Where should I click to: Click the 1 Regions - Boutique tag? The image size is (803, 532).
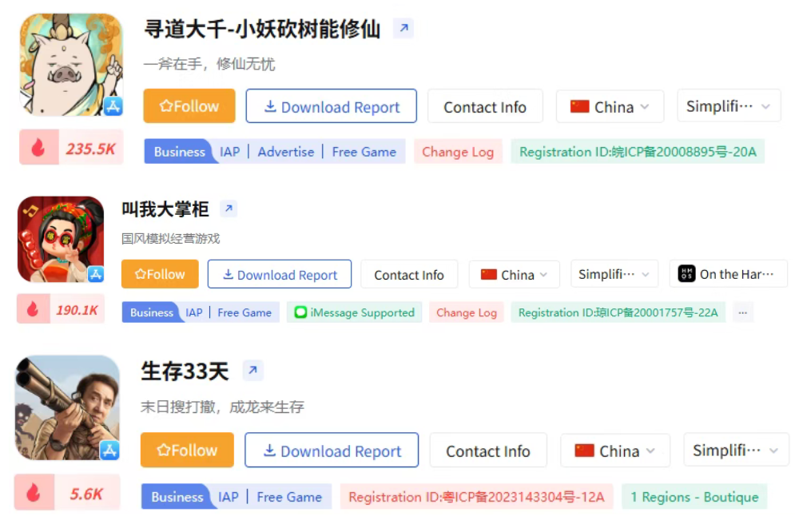point(694,497)
